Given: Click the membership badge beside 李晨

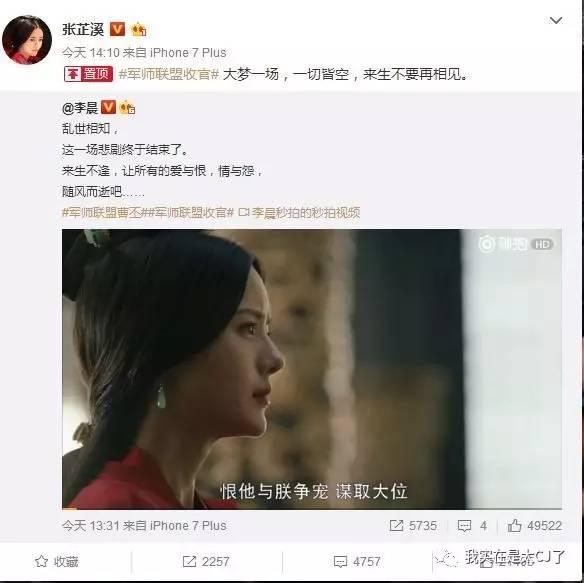Looking at the screenshot, I should (x=127, y=108).
